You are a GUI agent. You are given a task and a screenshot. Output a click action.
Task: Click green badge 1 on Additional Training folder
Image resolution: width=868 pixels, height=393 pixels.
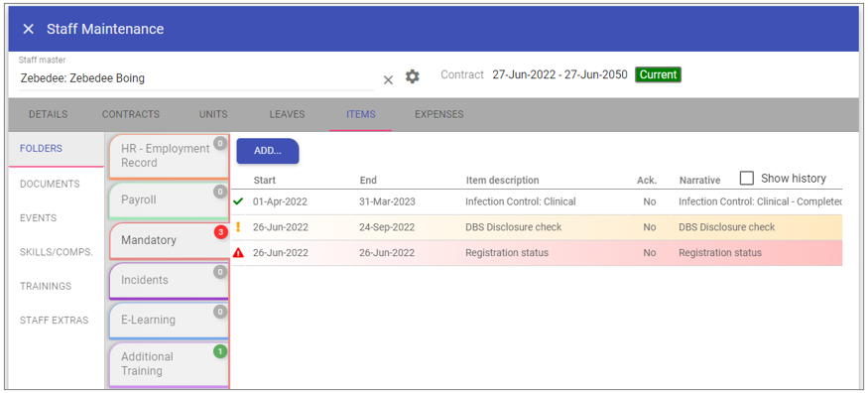click(220, 351)
